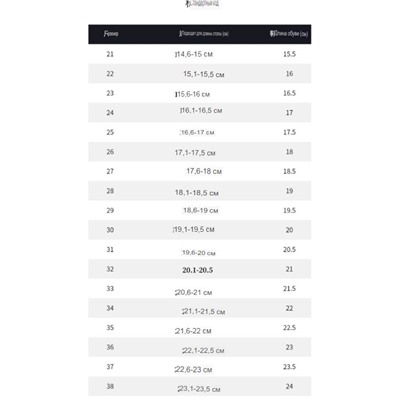
Task: Click the icon beside the top title
Action: (x=188, y=4)
